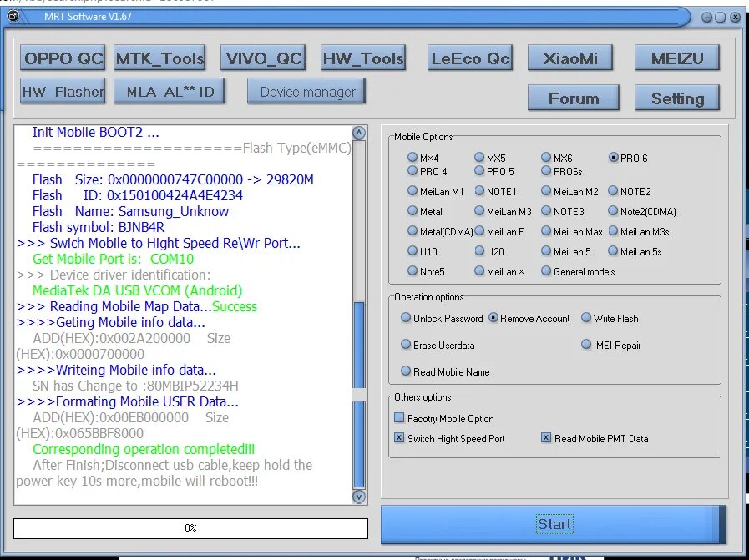Click the log scrollbar thumb
749x560 pixels.
[359, 394]
